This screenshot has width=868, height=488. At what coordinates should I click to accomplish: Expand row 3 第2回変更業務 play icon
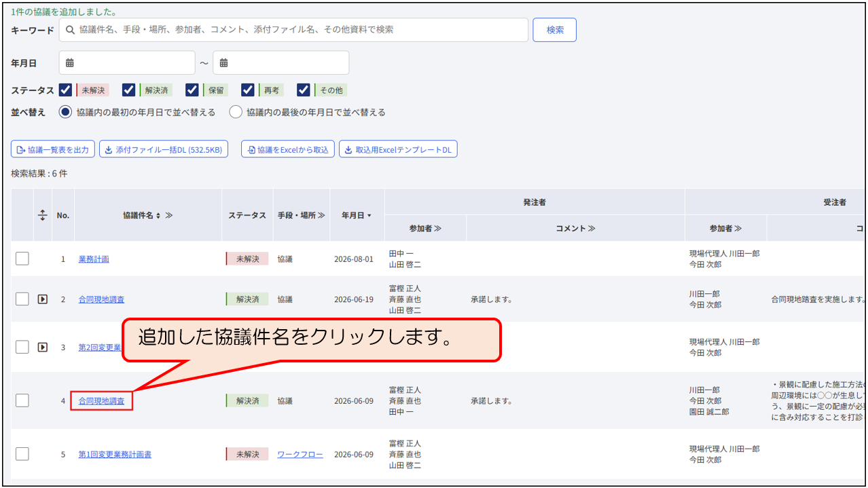click(x=42, y=347)
